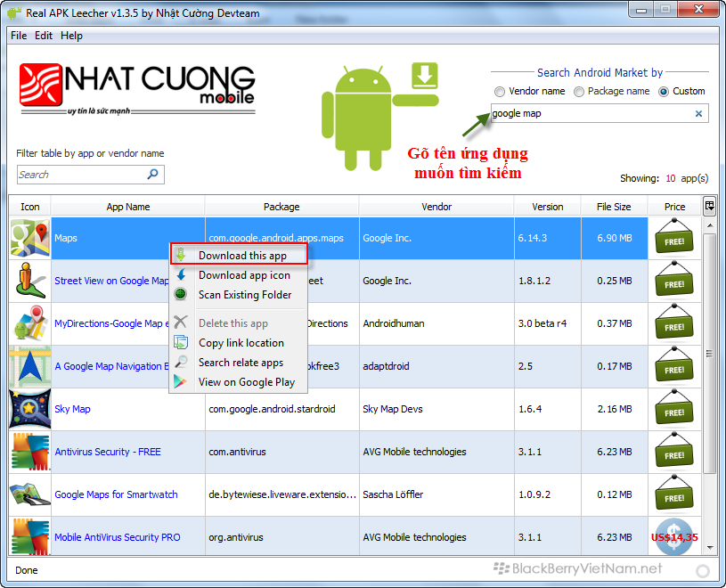Choose Download this app from context menu
This screenshot has width=726, height=588.
(239, 255)
